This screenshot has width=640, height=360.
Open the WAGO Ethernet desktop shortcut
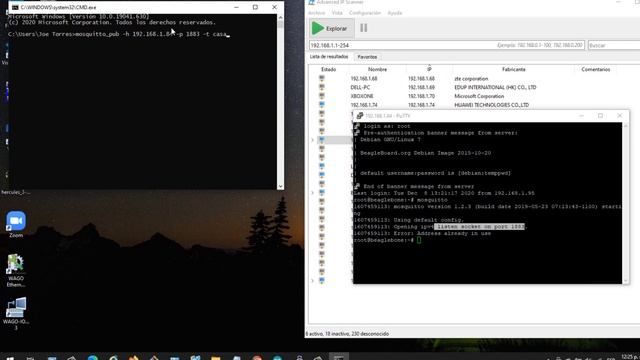click(16, 270)
